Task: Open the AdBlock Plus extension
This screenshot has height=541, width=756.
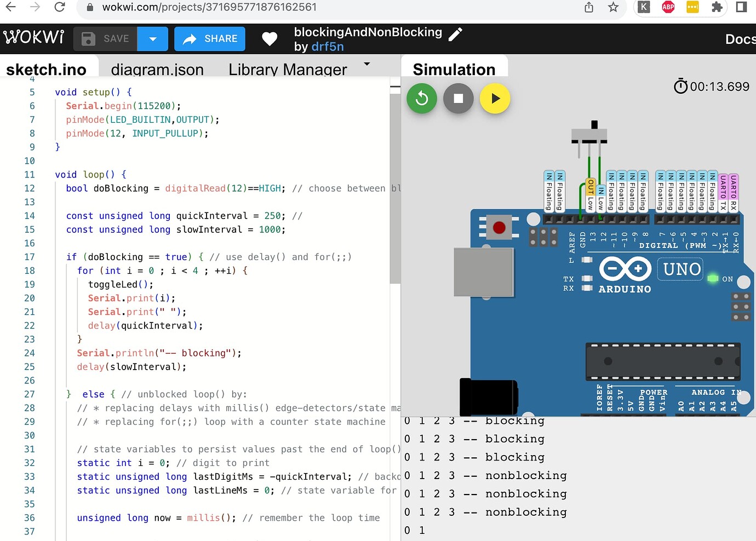Action: click(x=668, y=8)
